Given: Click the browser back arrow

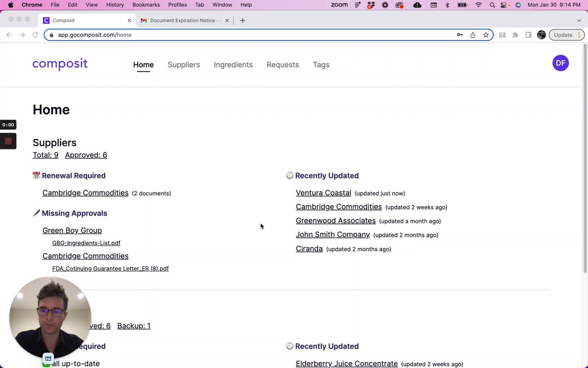Looking at the screenshot, I should point(9,35).
